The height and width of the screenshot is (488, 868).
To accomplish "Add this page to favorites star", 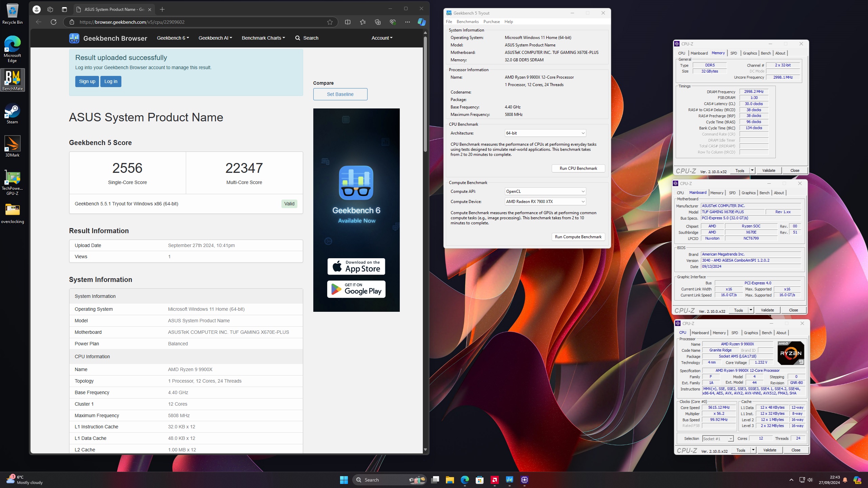I will pos(330,22).
